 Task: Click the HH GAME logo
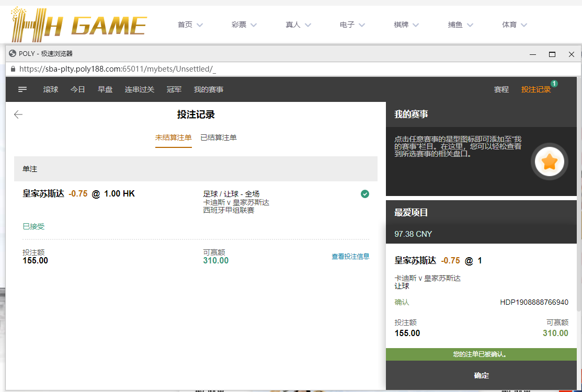79,25
